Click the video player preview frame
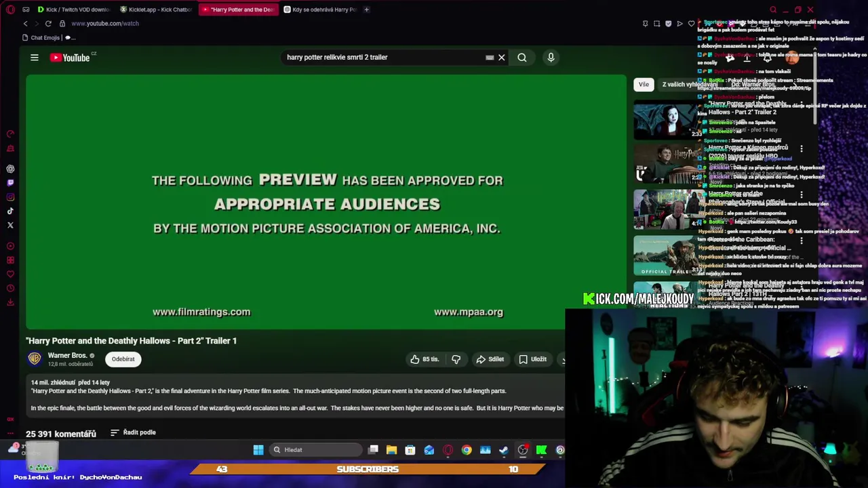The height and width of the screenshot is (488, 868). pyautogui.click(x=326, y=202)
